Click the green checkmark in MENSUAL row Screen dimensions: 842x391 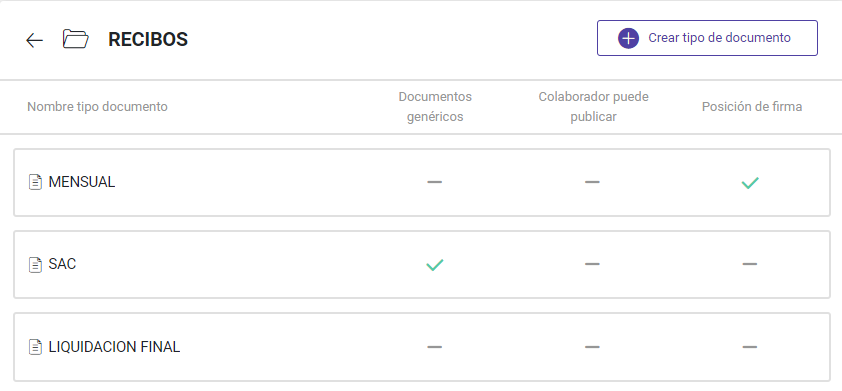tap(750, 183)
